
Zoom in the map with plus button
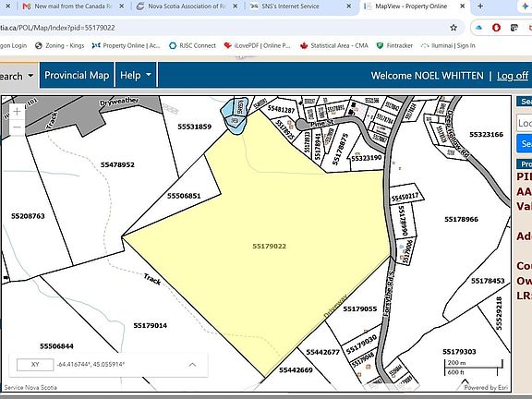point(17,111)
